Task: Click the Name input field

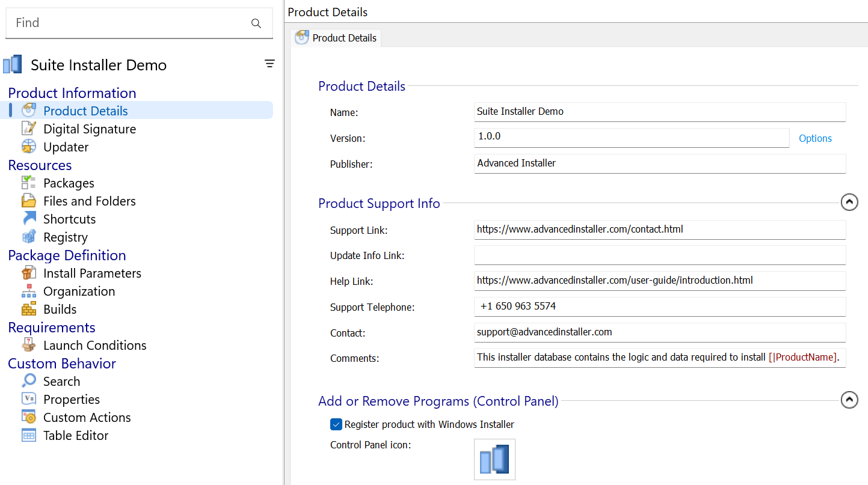Action: click(660, 112)
